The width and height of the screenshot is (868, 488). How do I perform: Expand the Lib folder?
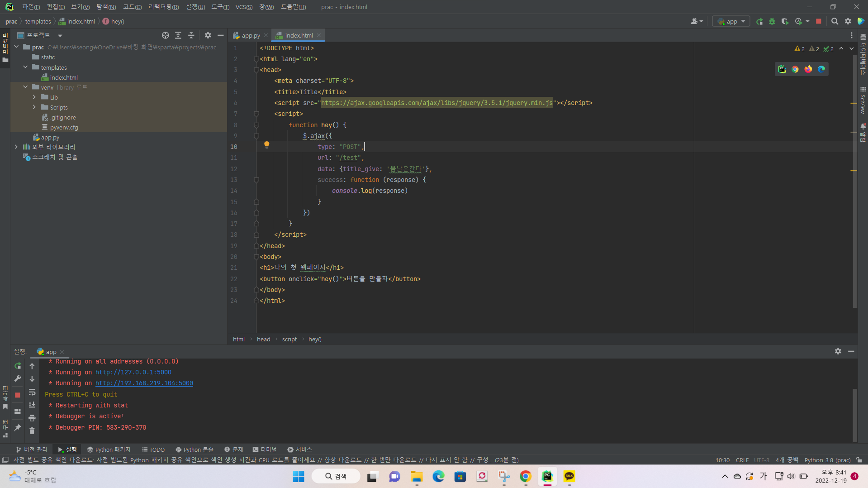[x=34, y=97]
